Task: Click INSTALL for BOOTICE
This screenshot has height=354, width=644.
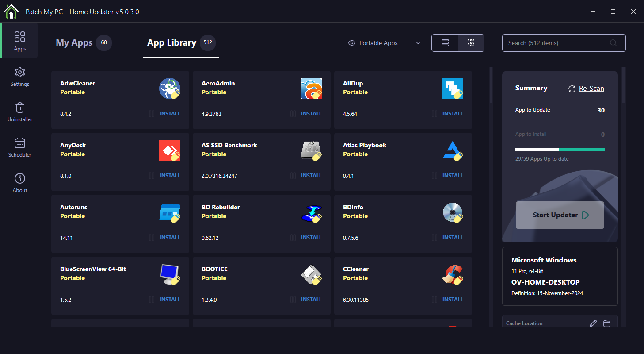Action: point(311,300)
